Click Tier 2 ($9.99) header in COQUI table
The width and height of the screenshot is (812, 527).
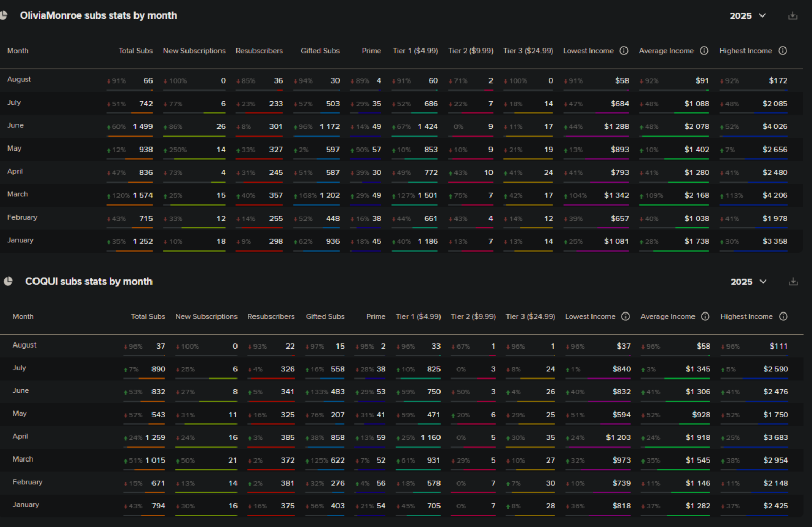click(x=473, y=316)
